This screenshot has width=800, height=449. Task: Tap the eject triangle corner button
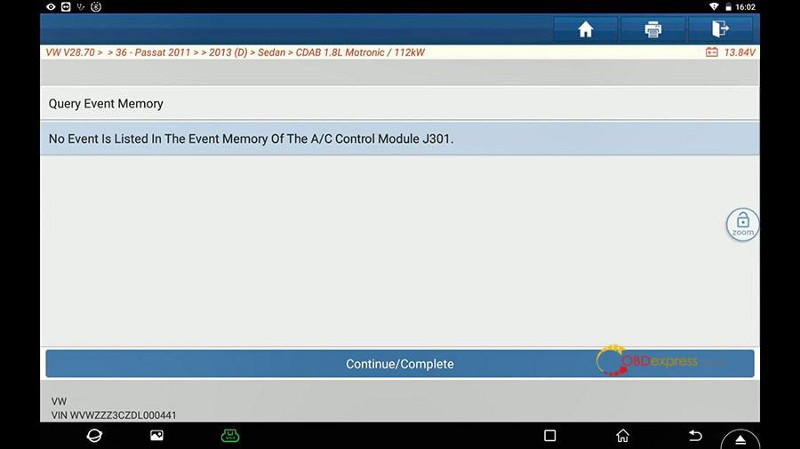pyautogui.click(x=740, y=439)
